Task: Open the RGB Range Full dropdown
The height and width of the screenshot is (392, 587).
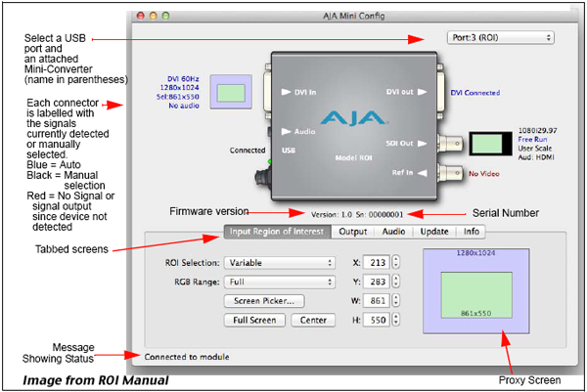Action: 280,281
